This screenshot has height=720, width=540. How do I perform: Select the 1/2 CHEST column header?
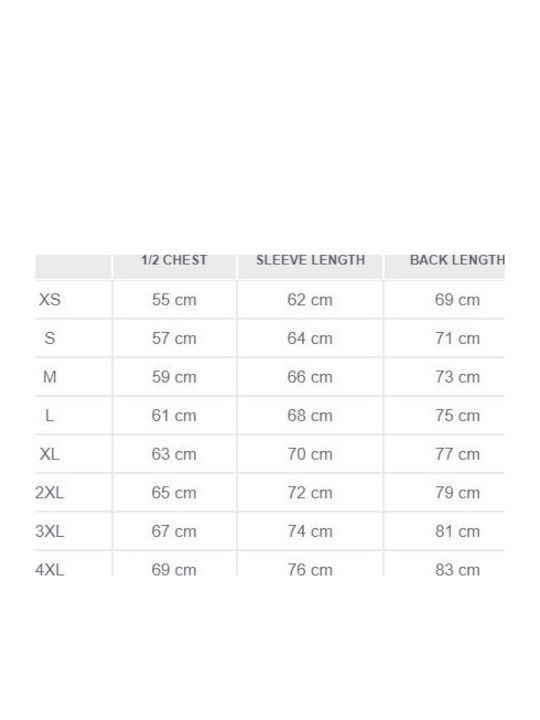click(174, 260)
